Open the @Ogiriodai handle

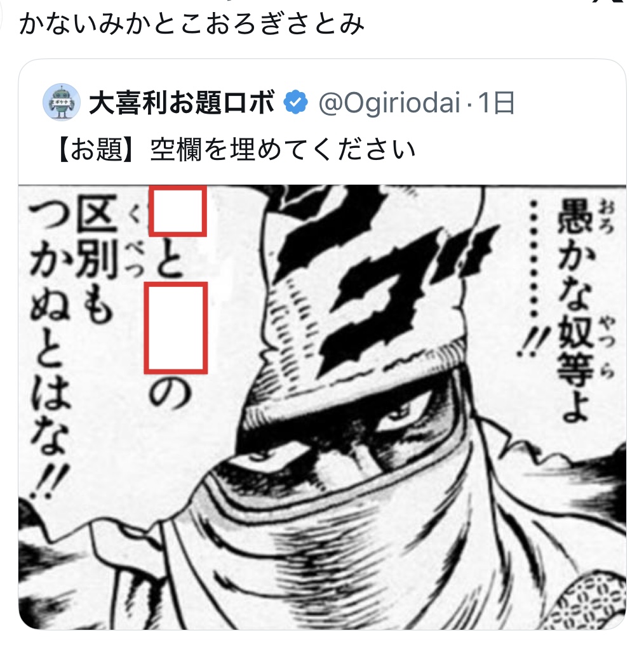tap(389, 103)
